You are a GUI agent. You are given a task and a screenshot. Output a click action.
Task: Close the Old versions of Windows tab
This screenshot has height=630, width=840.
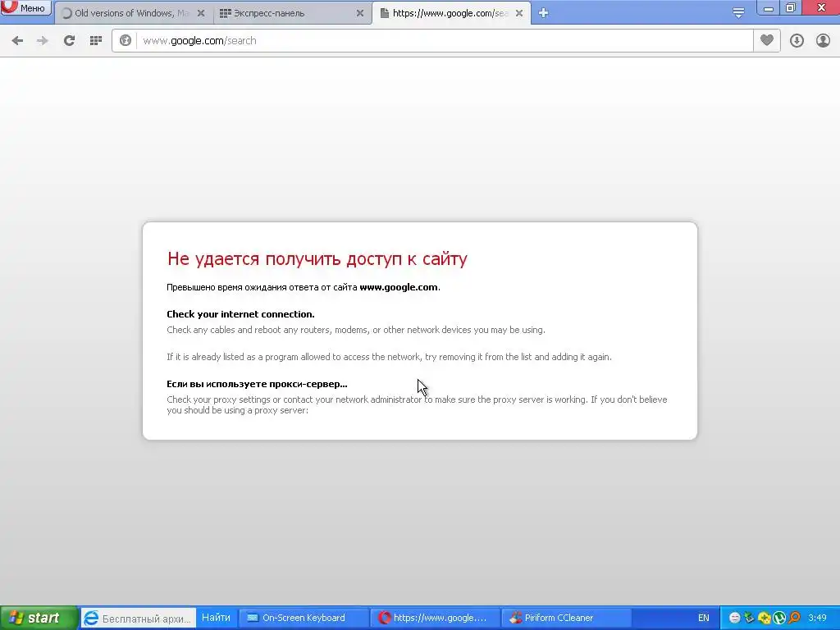201,13
